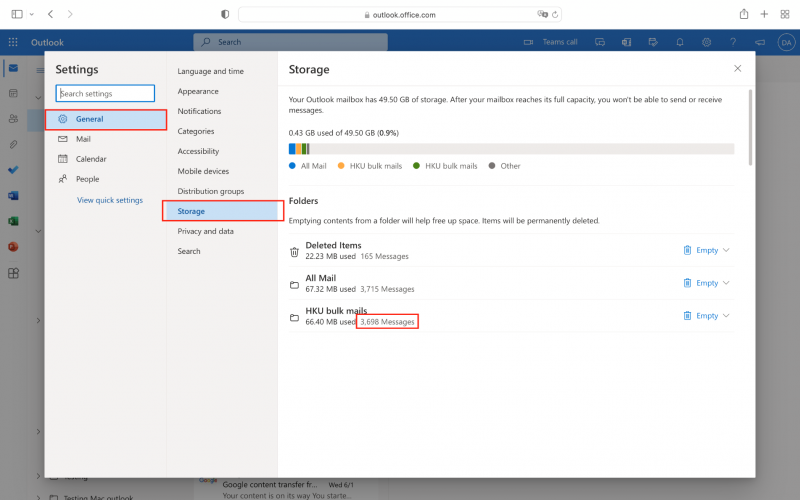This screenshot has width=800, height=500.
Task: Expand Empty options for HKU bulk mails
Action: (726, 316)
